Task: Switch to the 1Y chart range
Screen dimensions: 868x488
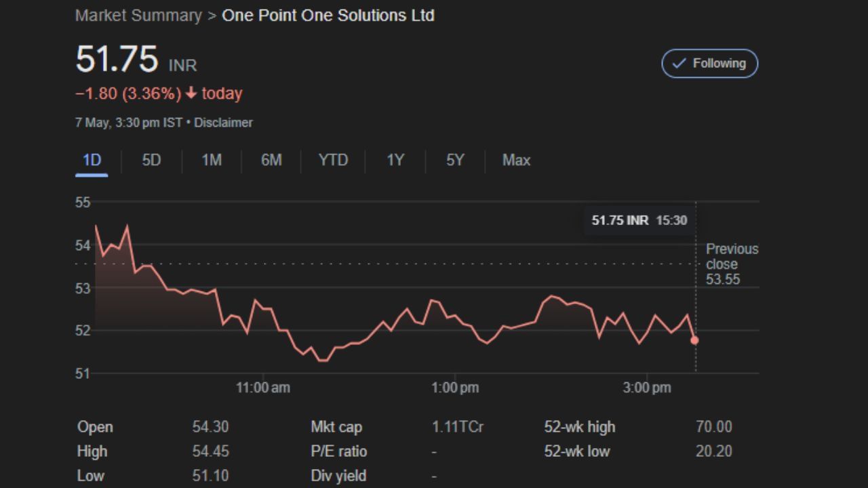Action: pyautogui.click(x=395, y=161)
